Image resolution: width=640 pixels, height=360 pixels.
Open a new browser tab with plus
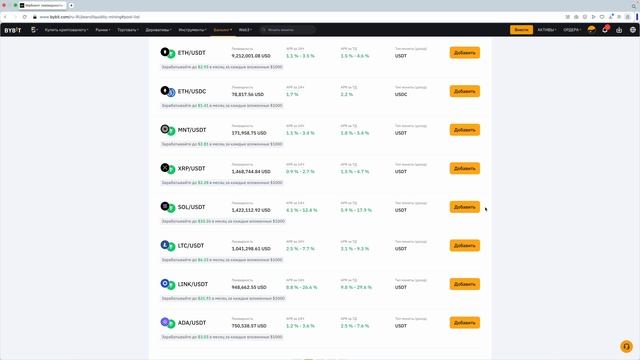click(71, 5)
